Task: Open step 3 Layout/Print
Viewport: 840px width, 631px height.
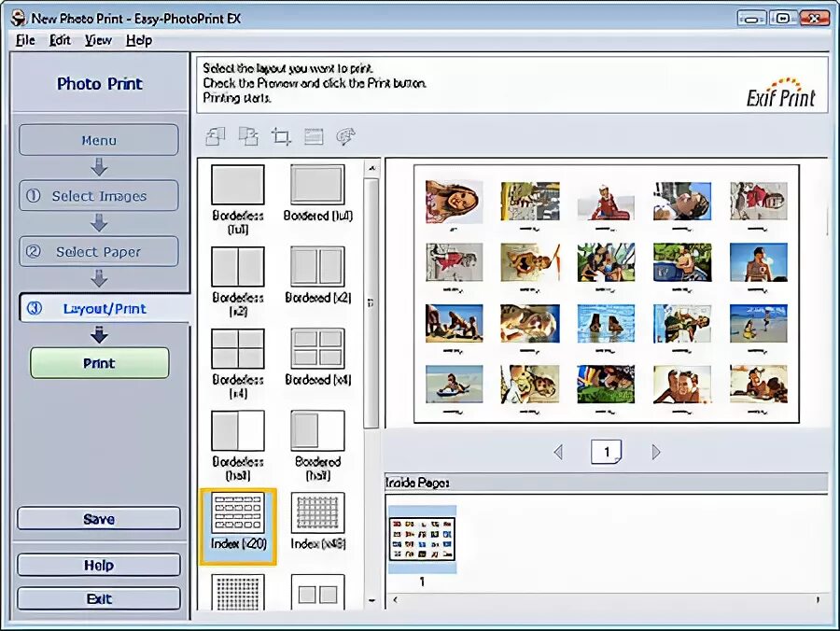Action: point(105,308)
